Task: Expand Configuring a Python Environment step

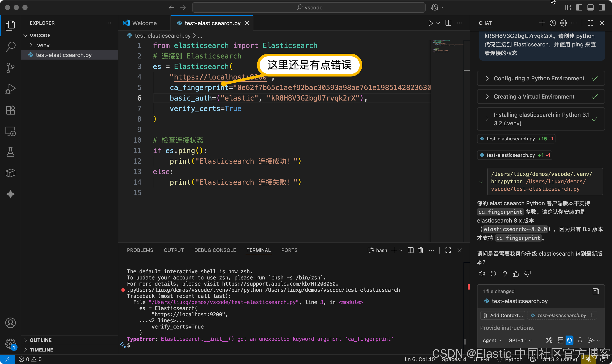Action: coord(541,78)
